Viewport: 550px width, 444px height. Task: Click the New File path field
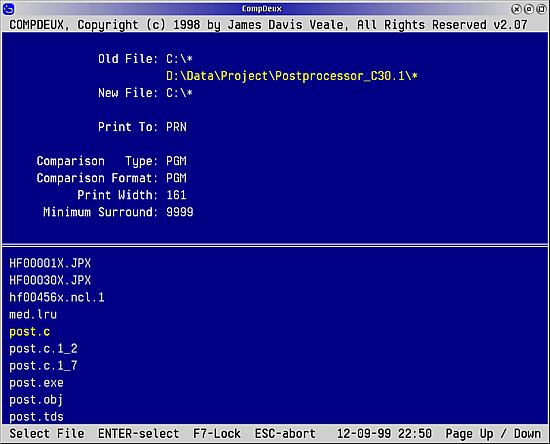(x=179, y=93)
